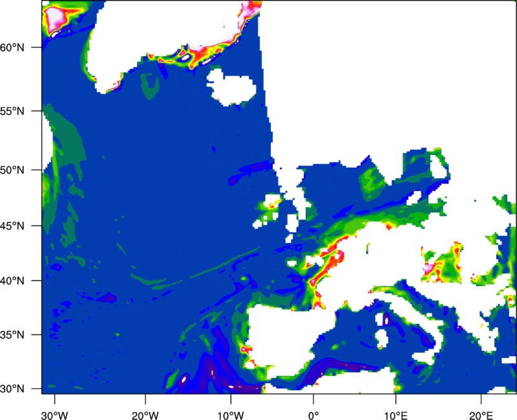Viewport: 517px width, 420px height.
Task: Click the 55°N latitude label
Action: click(x=12, y=111)
